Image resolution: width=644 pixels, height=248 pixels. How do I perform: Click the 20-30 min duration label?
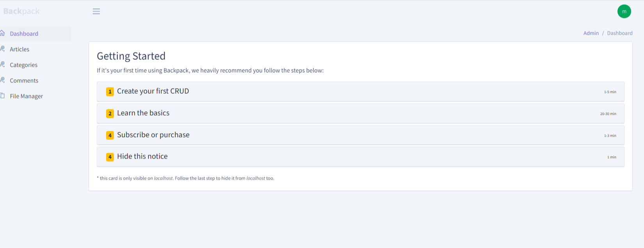coord(608,114)
